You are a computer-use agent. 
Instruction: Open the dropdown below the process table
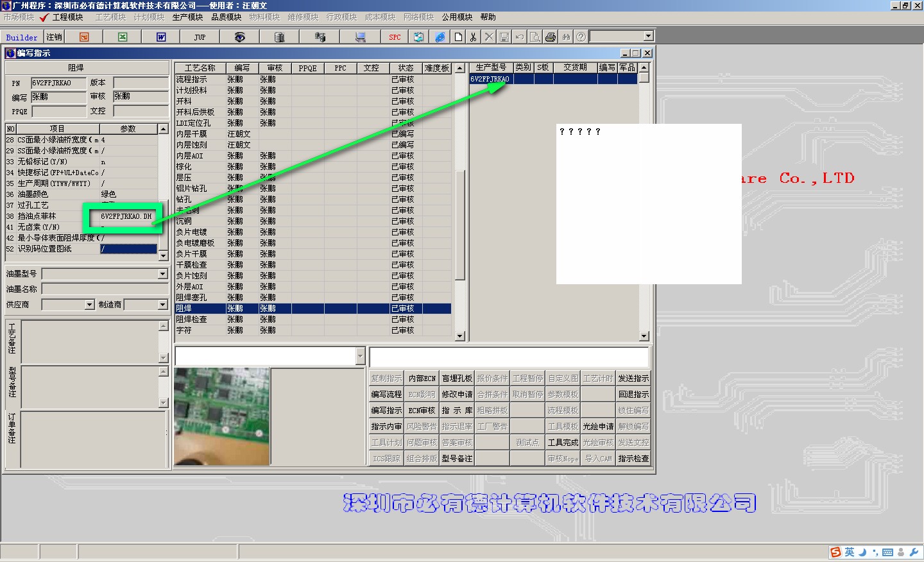click(x=360, y=356)
